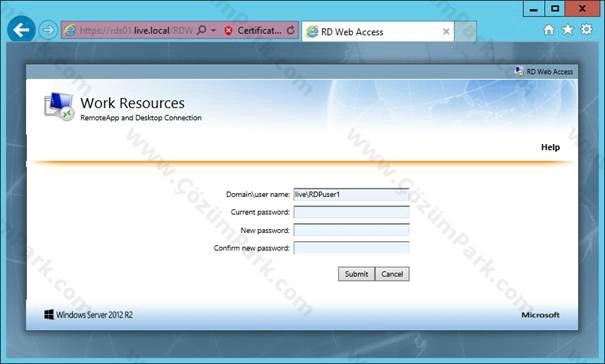Click the Cancel button
This screenshot has width=605, height=364.
coord(392,274)
